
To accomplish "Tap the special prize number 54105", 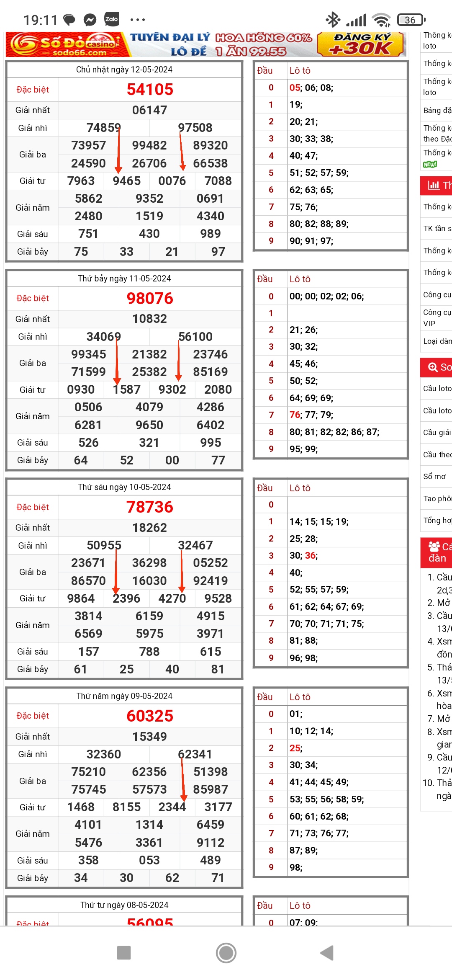I will click(x=150, y=89).
